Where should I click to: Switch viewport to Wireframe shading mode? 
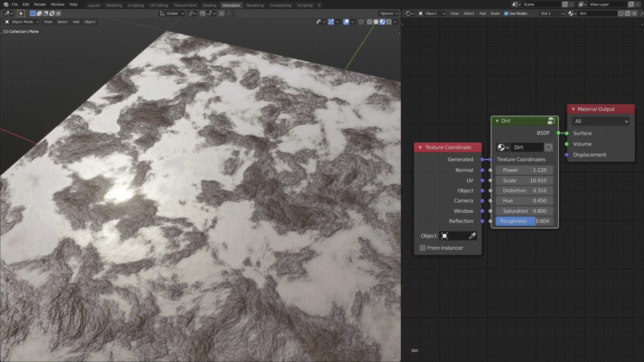[369, 22]
